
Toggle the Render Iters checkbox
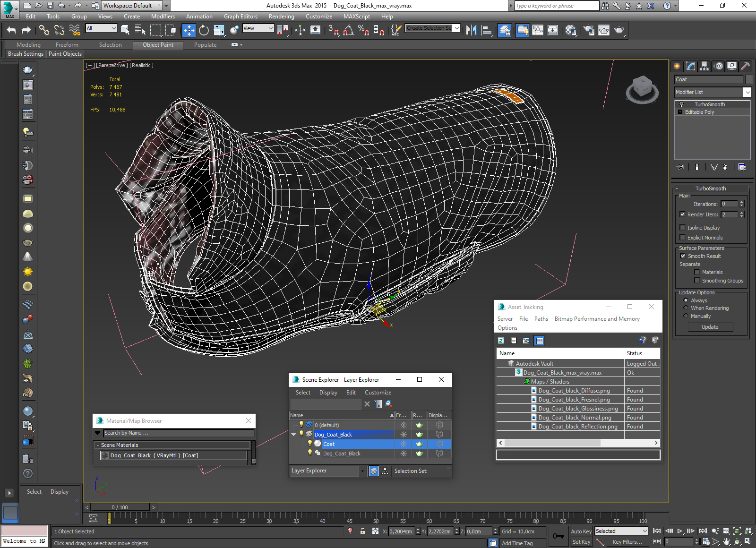(682, 214)
